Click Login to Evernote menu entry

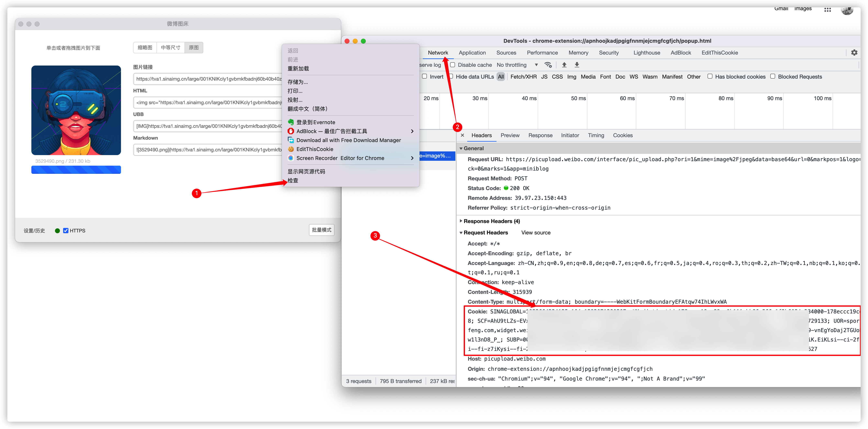tap(315, 122)
